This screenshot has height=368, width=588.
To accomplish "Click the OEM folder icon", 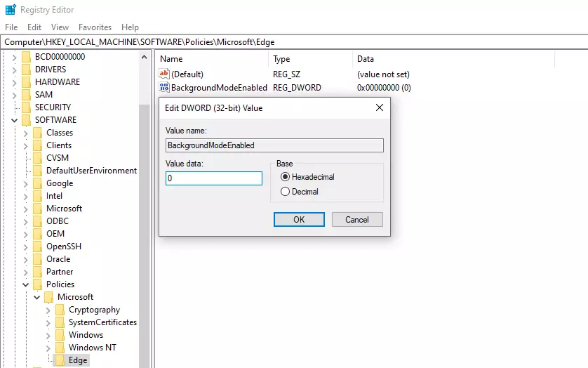I will [37, 234].
